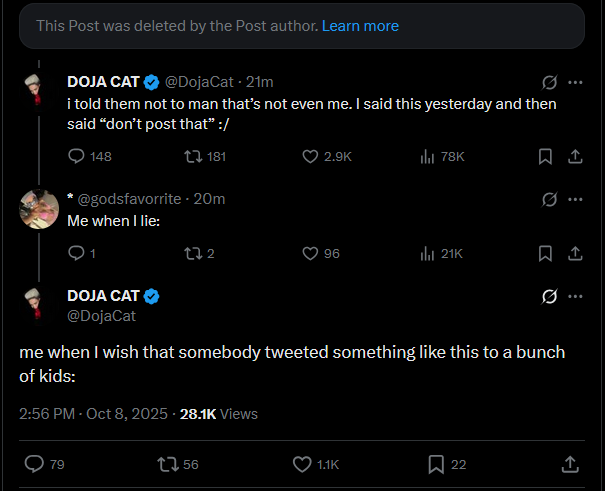Click the 2:56 PM Oct 8 timestamp
Image resolution: width=605 pixels, height=491 pixels.
point(93,413)
